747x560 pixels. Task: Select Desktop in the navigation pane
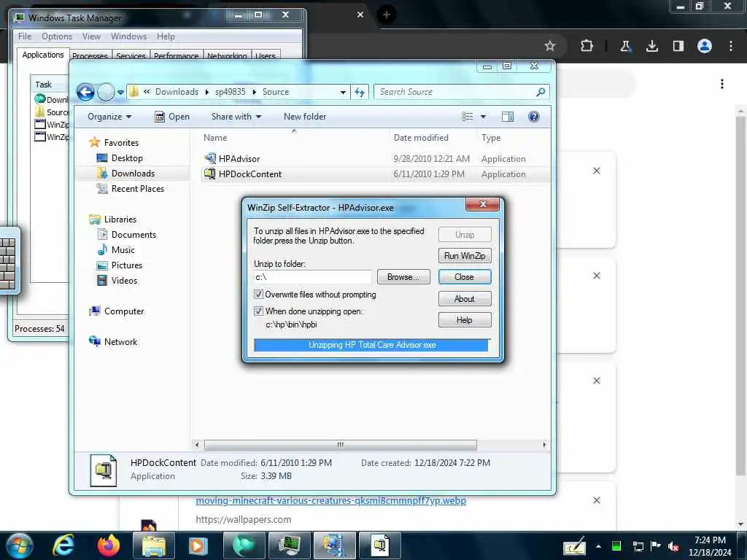pos(127,158)
